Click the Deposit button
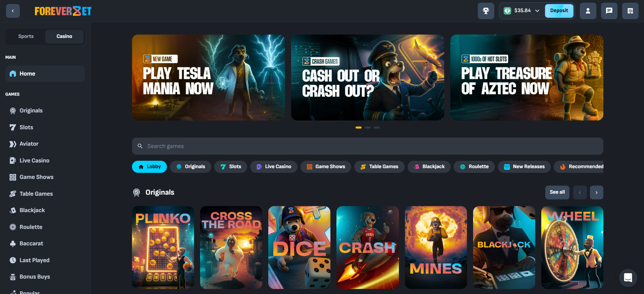Viewport: 644px width, 294px height. point(559,11)
